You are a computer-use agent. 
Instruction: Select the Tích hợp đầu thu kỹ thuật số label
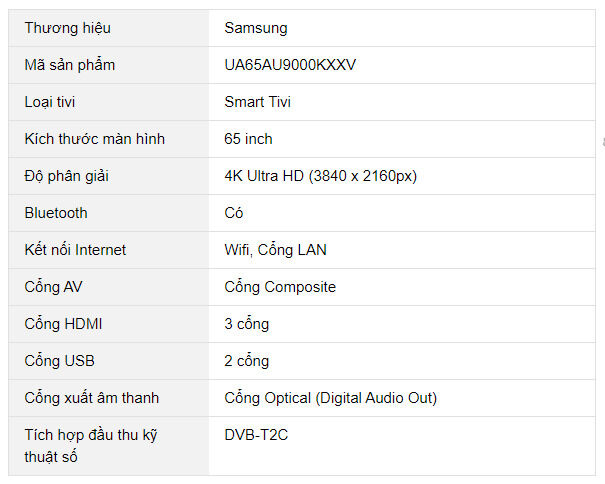[91, 445]
